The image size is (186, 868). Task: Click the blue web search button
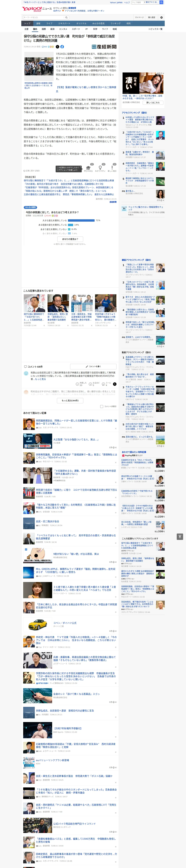pyautogui.click(x=161, y=2)
